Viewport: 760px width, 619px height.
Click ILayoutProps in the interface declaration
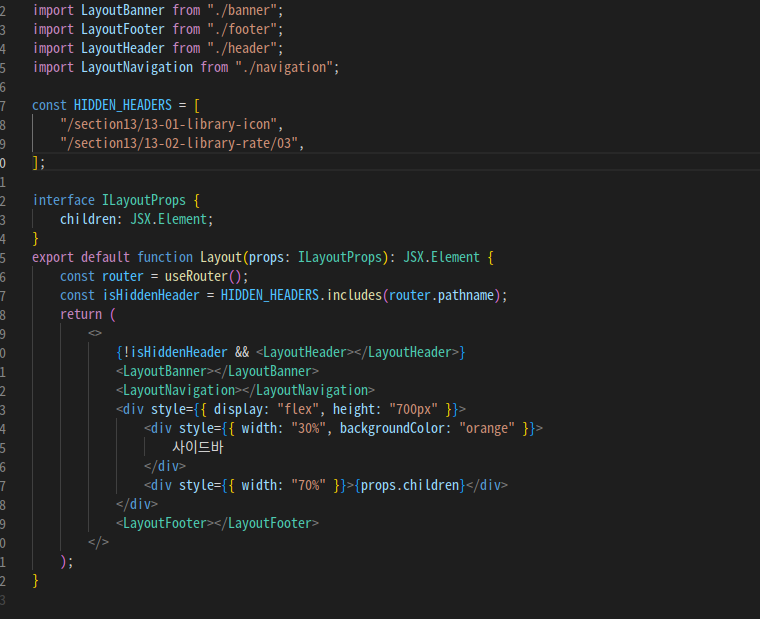pyautogui.click(x=143, y=200)
